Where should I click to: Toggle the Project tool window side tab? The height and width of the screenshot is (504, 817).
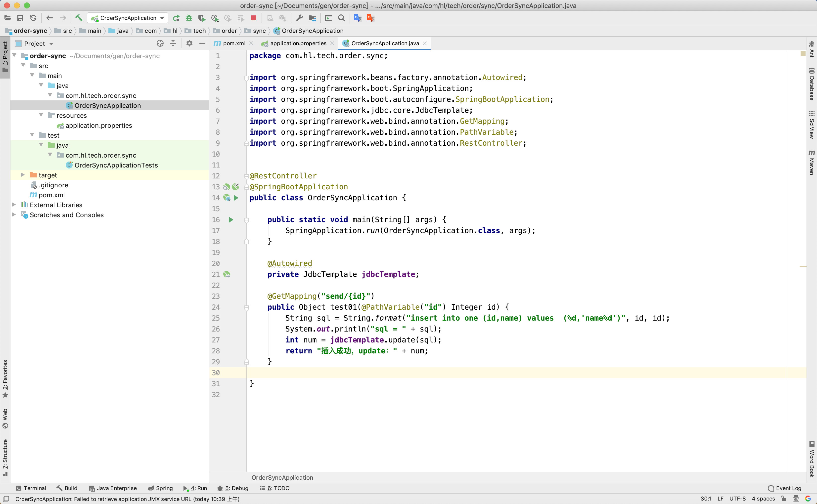pos(5,57)
